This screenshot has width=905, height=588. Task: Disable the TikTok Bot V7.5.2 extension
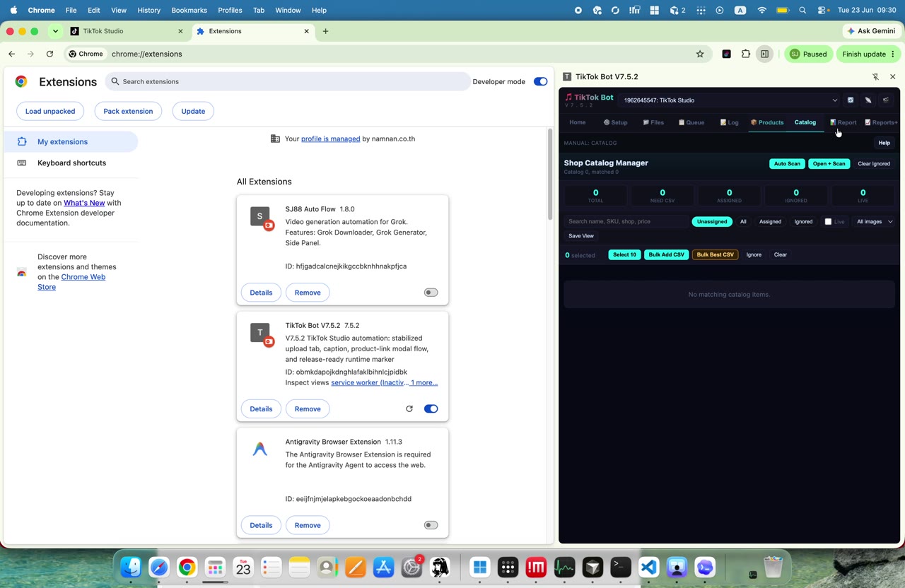click(x=431, y=408)
